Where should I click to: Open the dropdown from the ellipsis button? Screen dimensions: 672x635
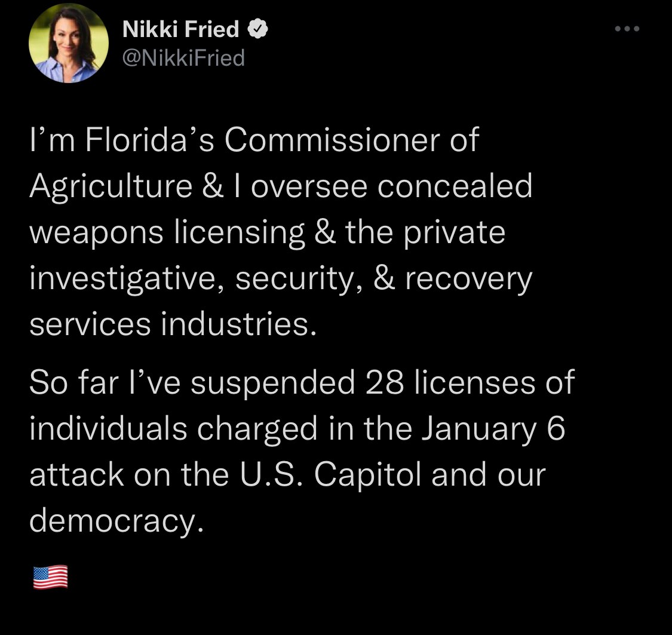click(627, 27)
